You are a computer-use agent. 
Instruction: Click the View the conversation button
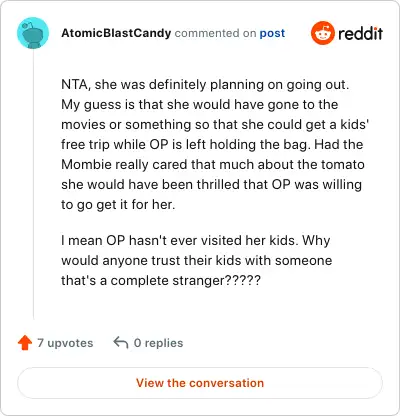pyautogui.click(x=200, y=383)
